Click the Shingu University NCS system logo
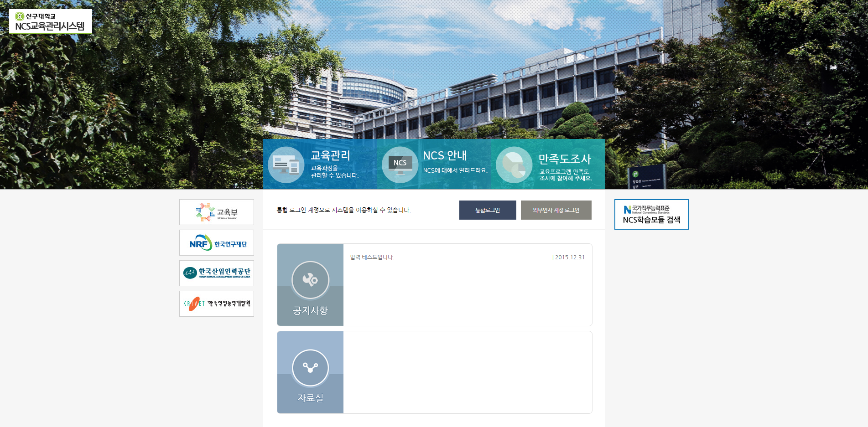Viewport: 868px width, 427px height. tap(50, 21)
